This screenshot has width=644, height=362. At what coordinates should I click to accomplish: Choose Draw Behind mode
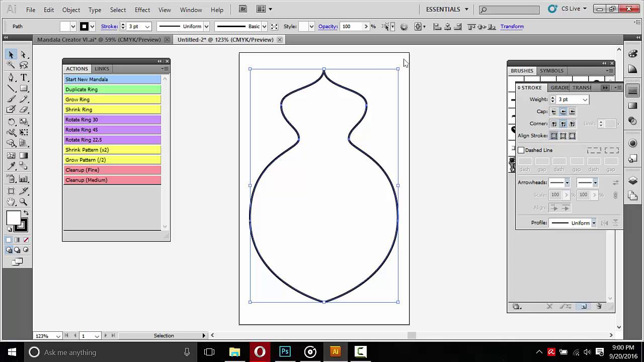18,250
